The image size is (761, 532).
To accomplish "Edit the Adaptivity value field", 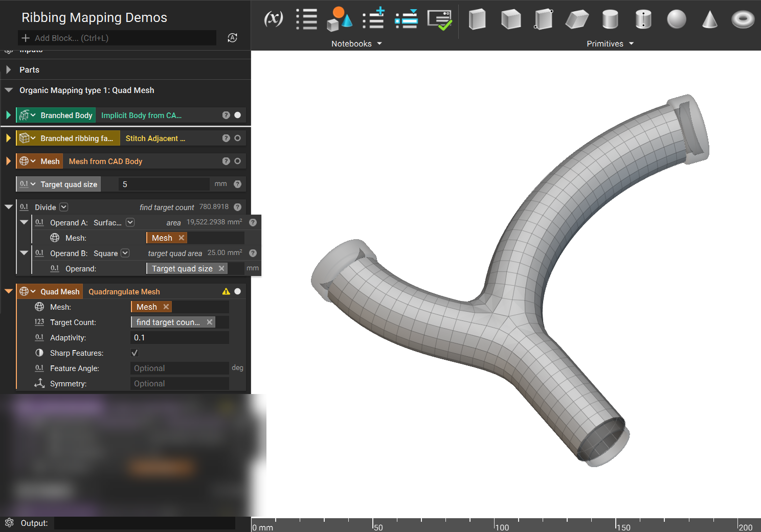I will [x=180, y=337].
